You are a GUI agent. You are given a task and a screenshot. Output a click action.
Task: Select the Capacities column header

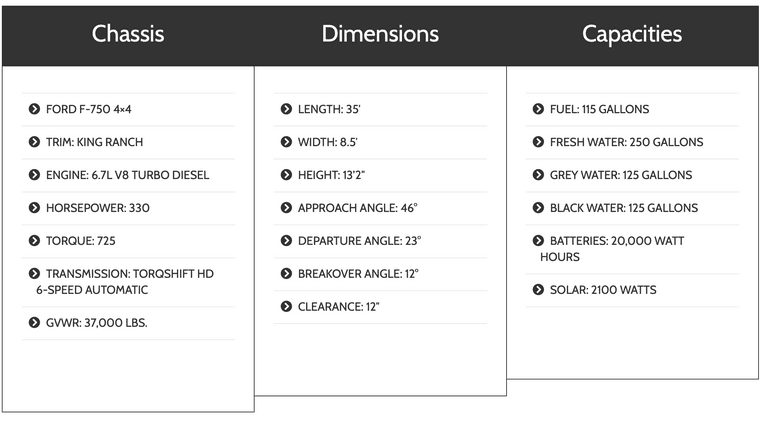coord(632,34)
